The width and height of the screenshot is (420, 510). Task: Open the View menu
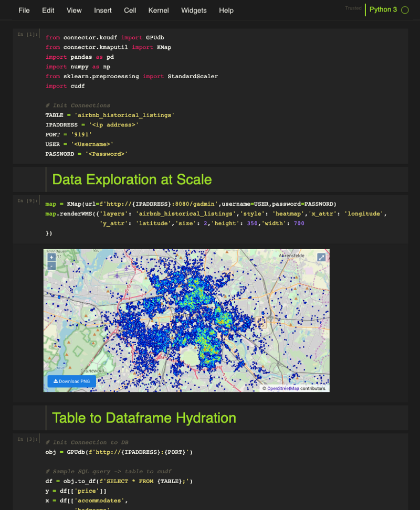pyautogui.click(x=74, y=10)
